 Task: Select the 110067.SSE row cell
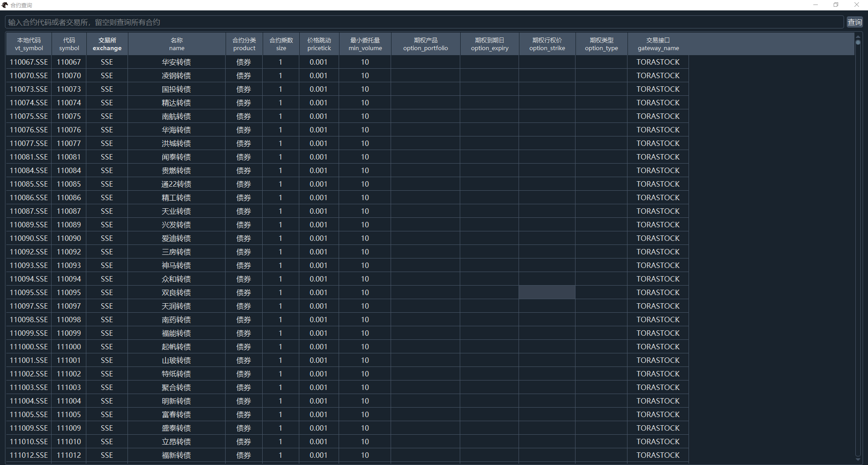[x=29, y=62]
